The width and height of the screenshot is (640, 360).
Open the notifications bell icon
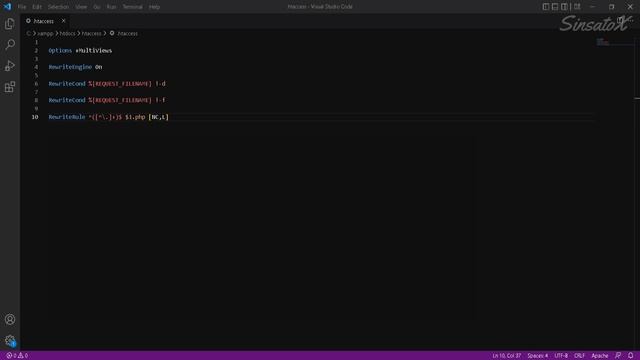(x=631, y=356)
